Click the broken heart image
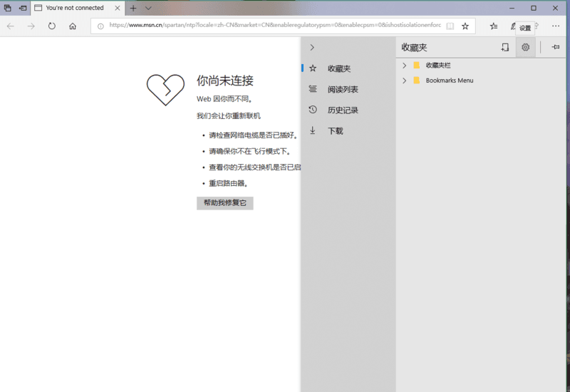The width and height of the screenshot is (570, 392). pos(165,90)
